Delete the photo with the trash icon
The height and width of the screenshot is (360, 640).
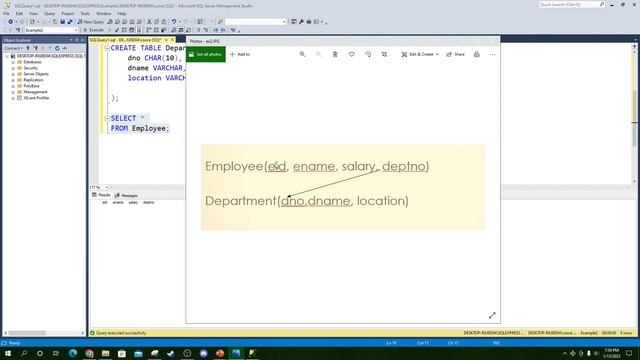pos(335,54)
